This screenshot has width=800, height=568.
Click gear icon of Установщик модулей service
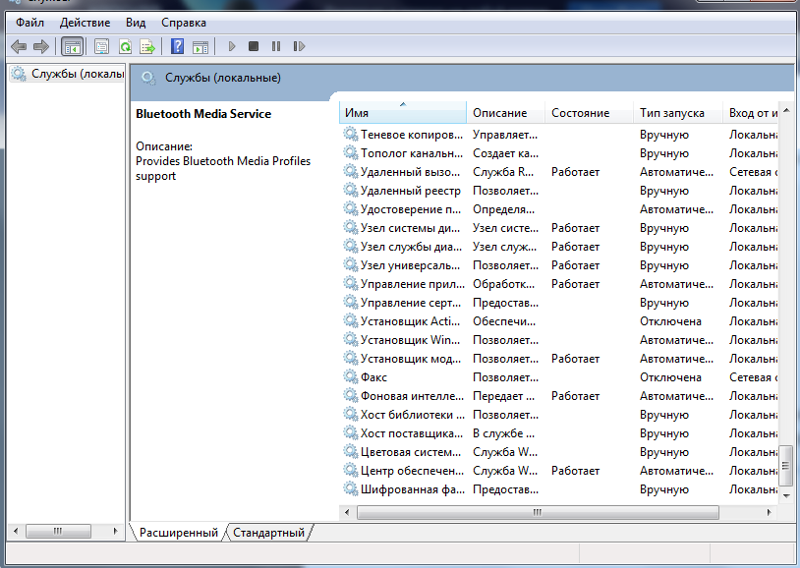click(x=351, y=358)
